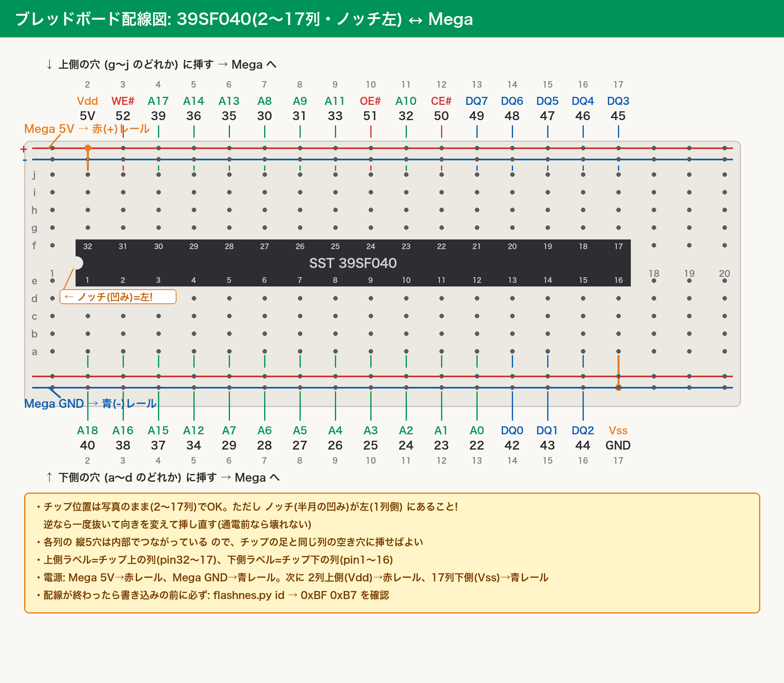Click the red '+' rail marker
The image size is (784, 683).
(24, 149)
